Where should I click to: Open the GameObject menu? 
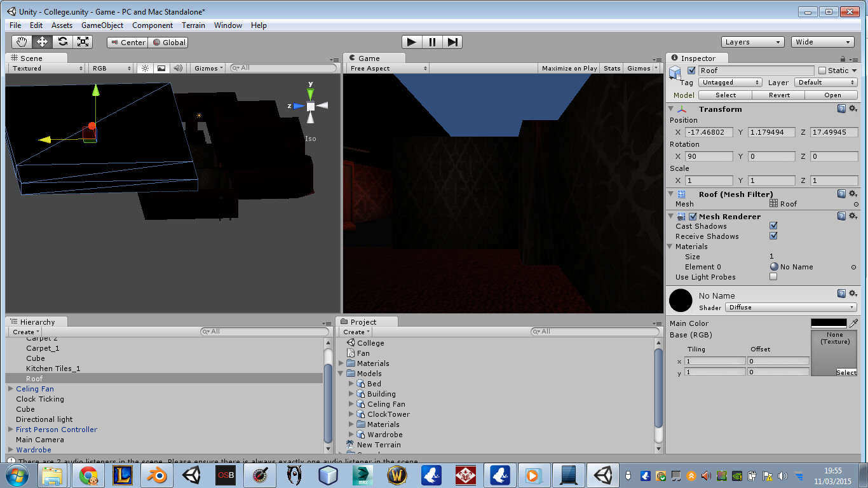102,25
